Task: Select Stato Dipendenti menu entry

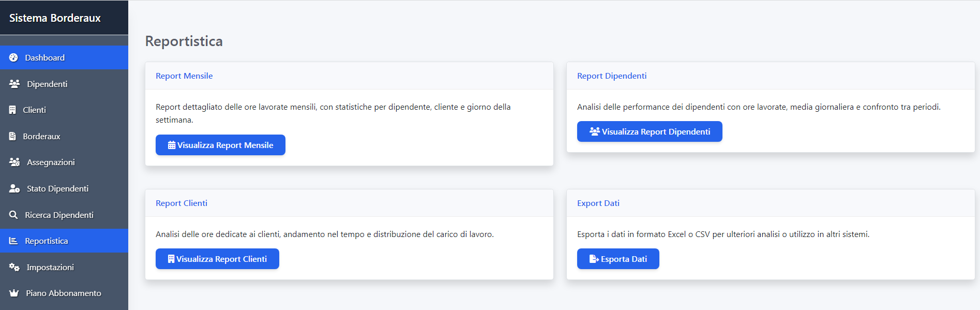Action: (64, 188)
